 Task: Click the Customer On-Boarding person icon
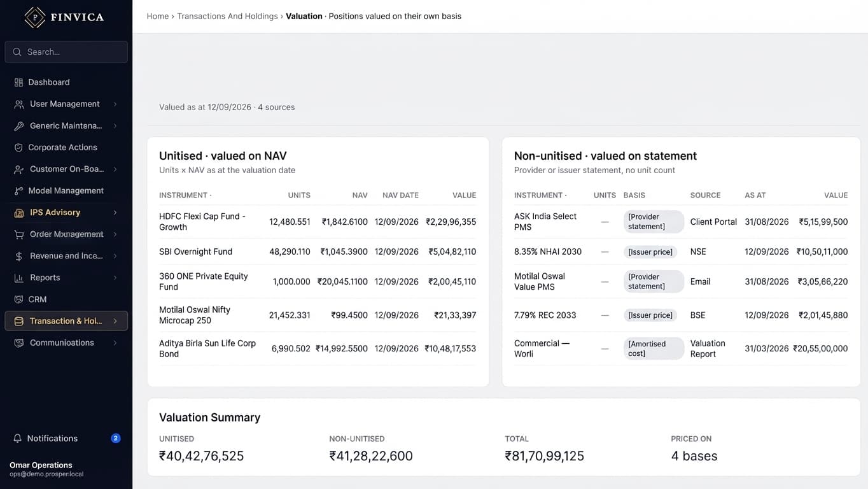point(19,169)
